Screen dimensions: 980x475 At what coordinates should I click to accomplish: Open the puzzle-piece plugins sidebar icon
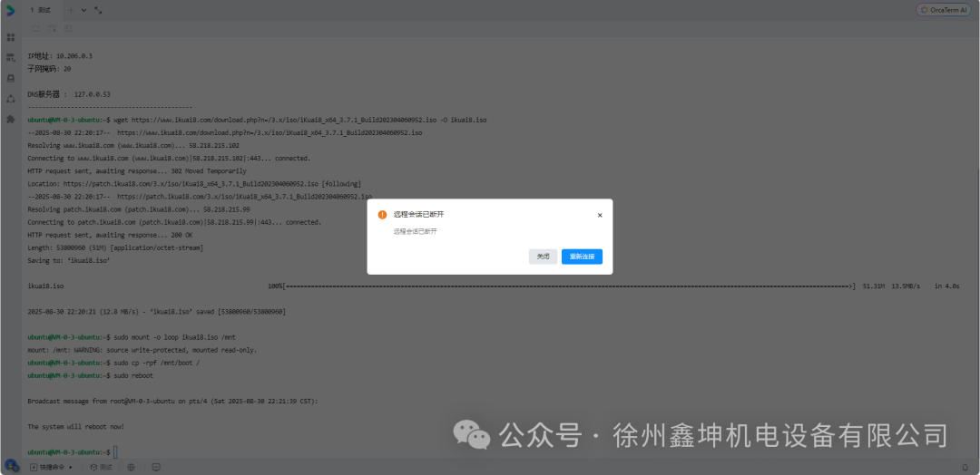11,119
